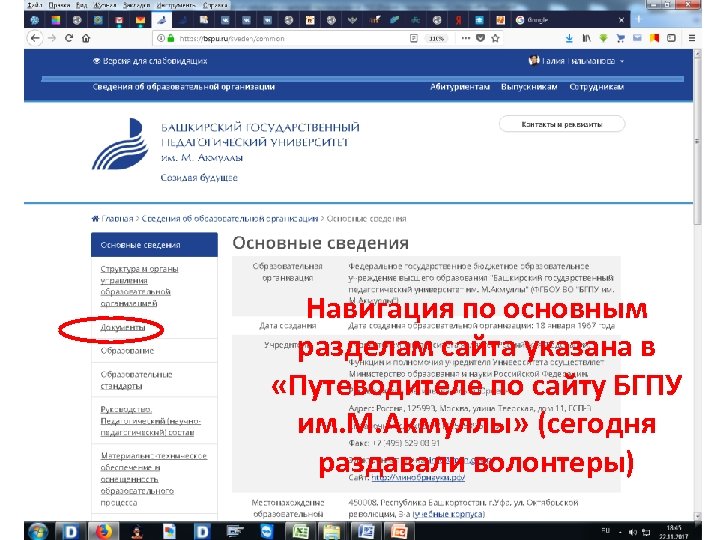This screenshot has width=720, height=540.
Task: Open Структура и органы управления sidebar link
Action: tap(139, 286)
